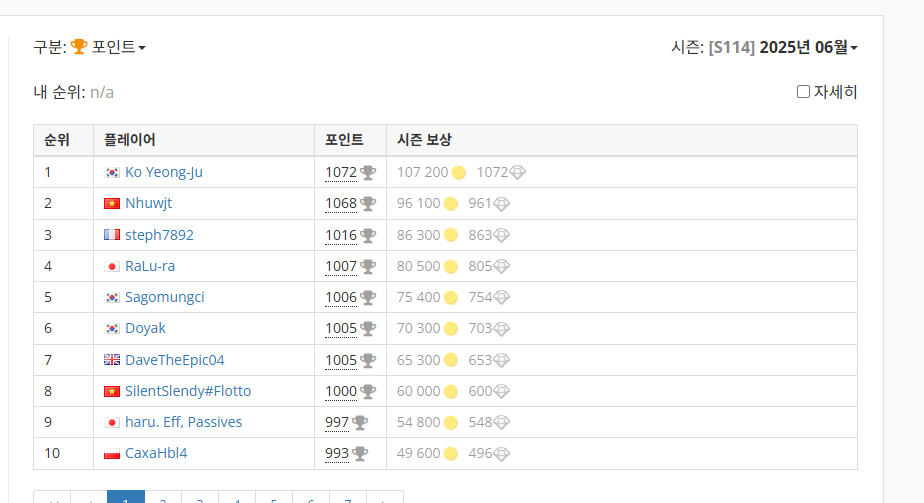Screen dimensions: 924x503
Task: Click the French flag beside steph7892
Action: (x=112, y=235)
